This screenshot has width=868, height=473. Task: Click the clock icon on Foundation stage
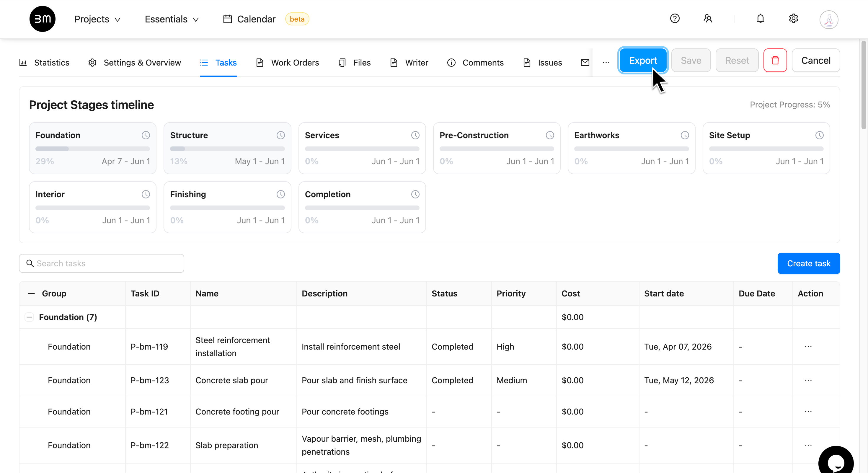point(146,135)
